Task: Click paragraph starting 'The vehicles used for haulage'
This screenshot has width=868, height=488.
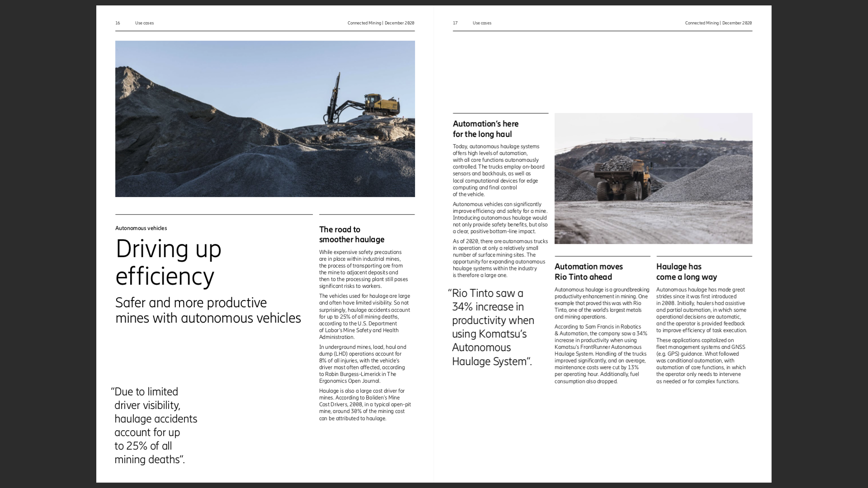Action: pos(364,316)
